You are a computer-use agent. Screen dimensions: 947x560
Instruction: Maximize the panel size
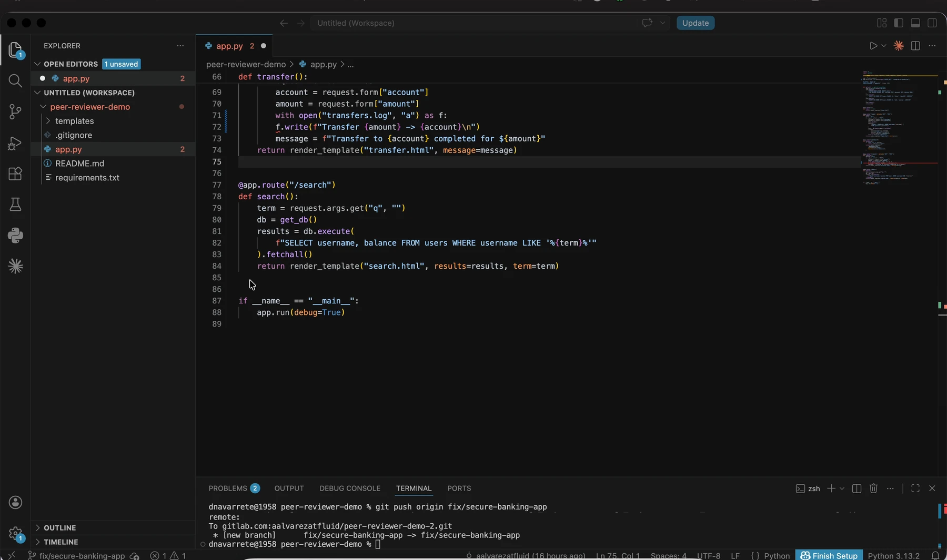(915, 488)
